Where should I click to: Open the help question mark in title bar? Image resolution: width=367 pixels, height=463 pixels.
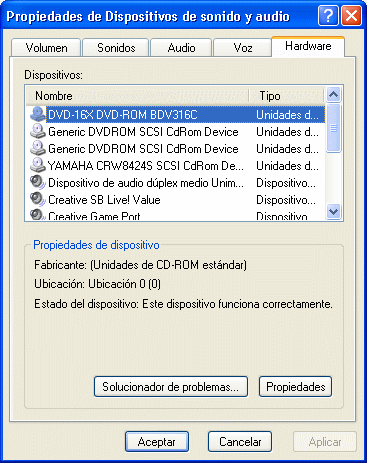point(329,15)
